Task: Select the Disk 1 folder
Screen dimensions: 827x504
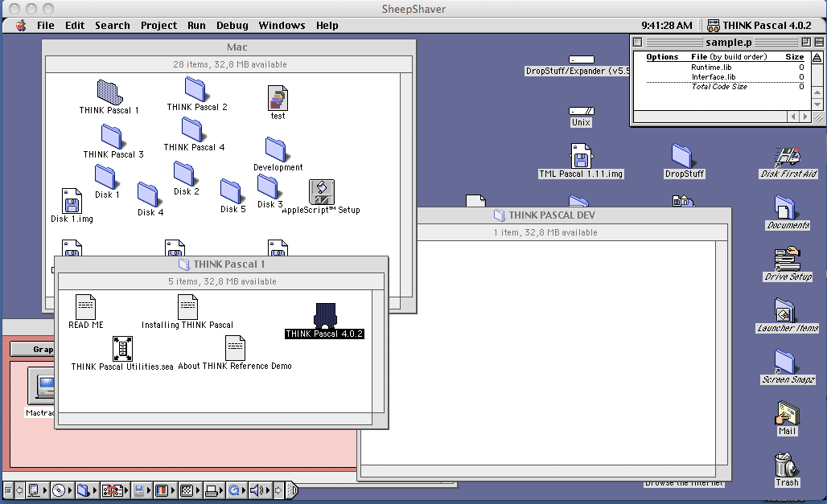Action: pyautogui.click(x=105, y=177)
